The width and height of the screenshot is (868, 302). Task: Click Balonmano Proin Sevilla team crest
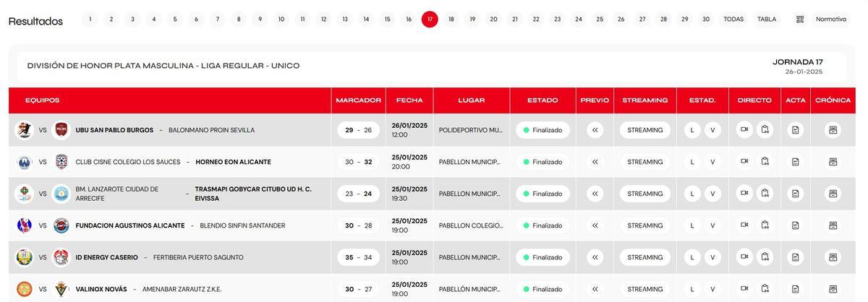point(61,130)
